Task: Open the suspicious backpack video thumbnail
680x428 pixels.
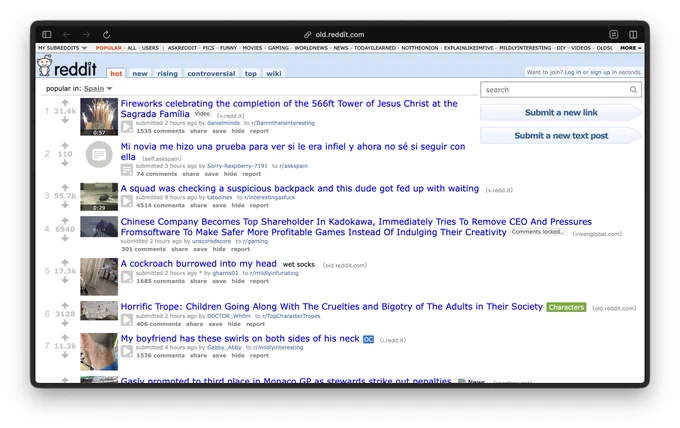Action: pyautogui.click(x=99, y=197)
